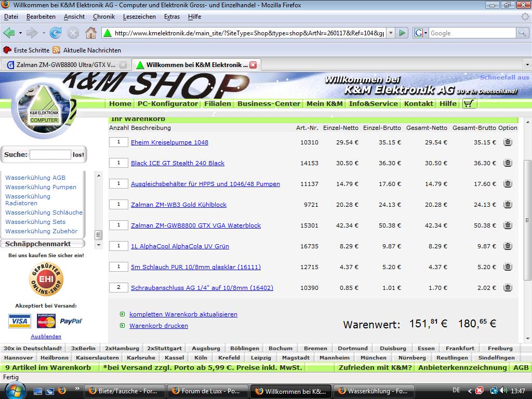Image resolution: width=532 pixels, height=399 pixels.
Task: Open Erste Schritte bookmark
Action: [x=26, y=50]
